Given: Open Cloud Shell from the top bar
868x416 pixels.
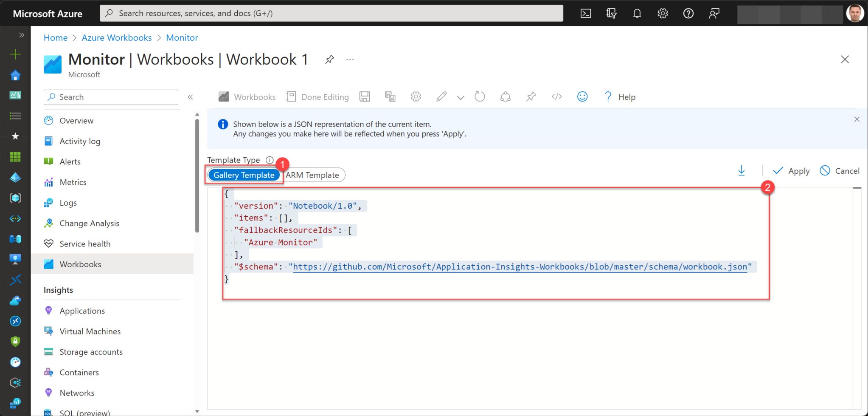Looking at the screenshot, I should pyautogui.click(x=586, y=13).
